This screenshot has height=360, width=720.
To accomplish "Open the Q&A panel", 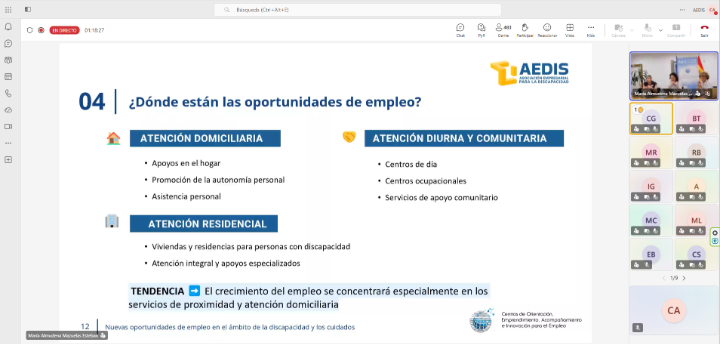I will tap(481, 30).
